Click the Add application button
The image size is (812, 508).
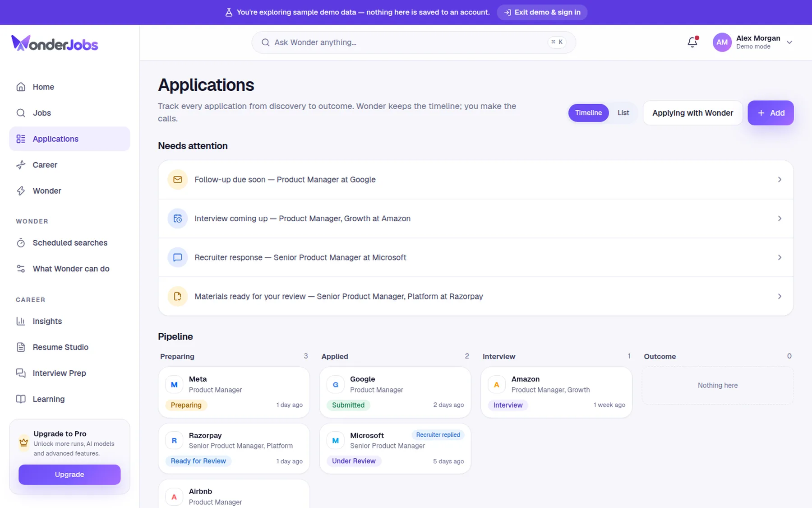pos(770,113)
